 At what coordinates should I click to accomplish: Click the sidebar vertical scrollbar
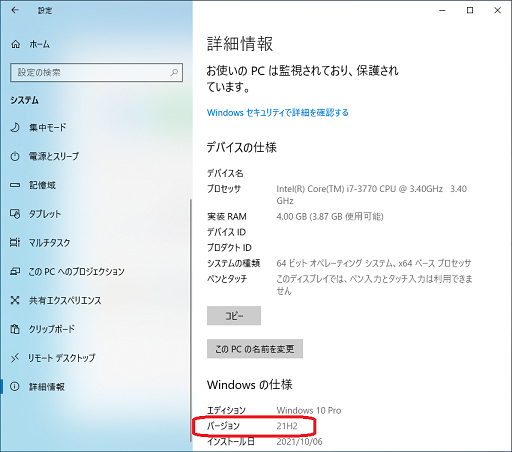point(191,320)
